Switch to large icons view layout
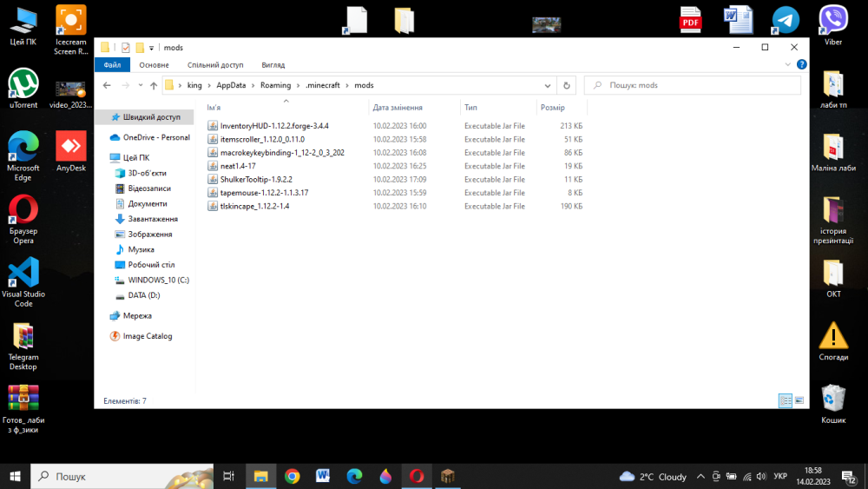Viewport: 868px width, 489px height. (x=799, y=400)
